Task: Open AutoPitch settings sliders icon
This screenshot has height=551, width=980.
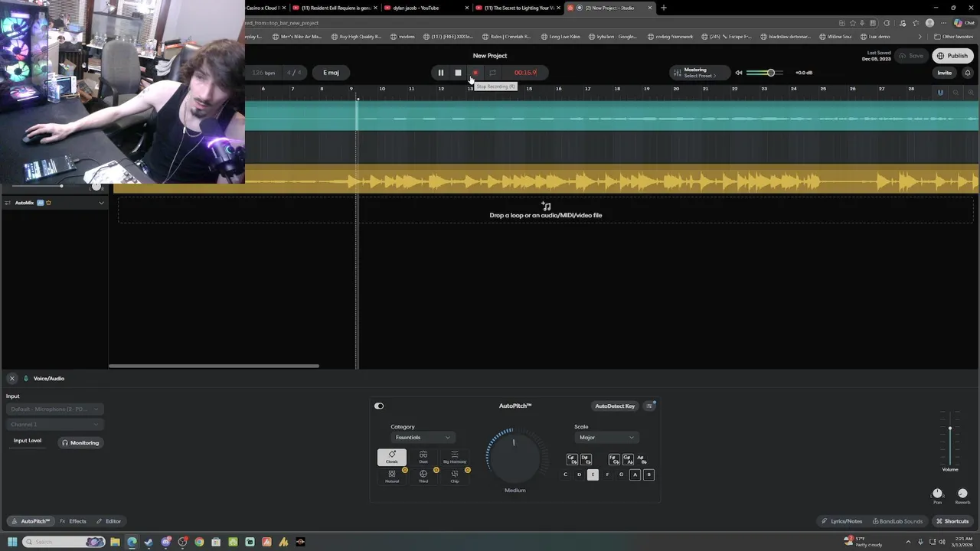Action: click(x=649, y=406)
